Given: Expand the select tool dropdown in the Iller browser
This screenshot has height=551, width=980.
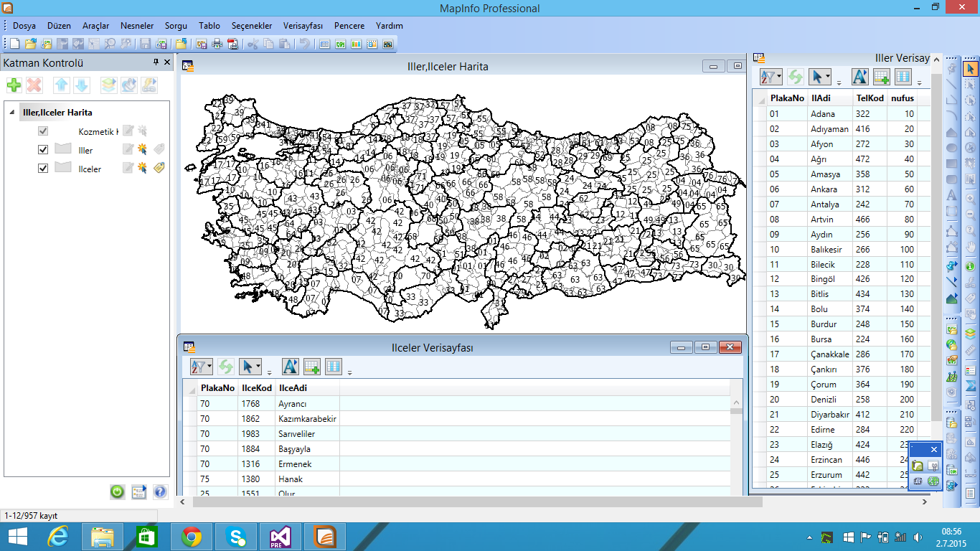Looking at the screenshot, I should pyautogui.click(x=828, y=77).
